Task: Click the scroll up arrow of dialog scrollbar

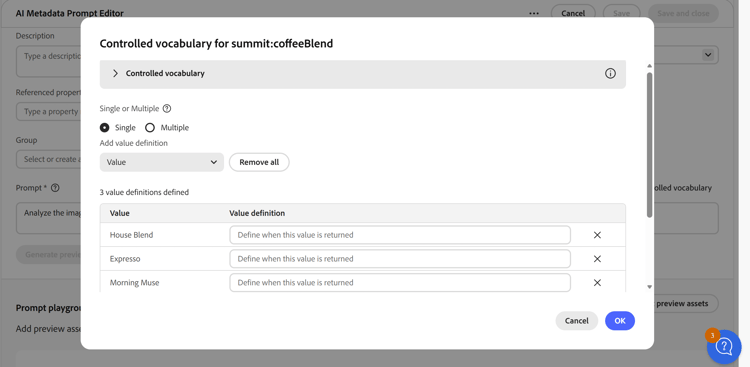Action: pos(649,66)
